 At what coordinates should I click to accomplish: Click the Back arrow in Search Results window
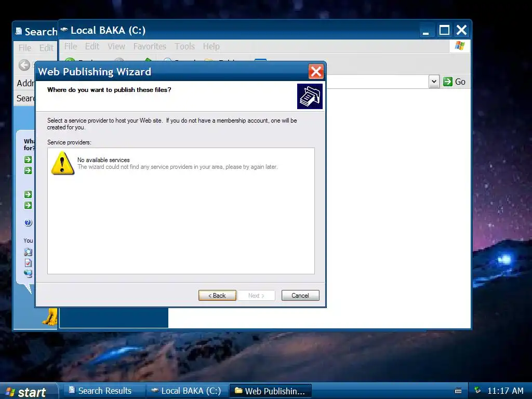point(24,65)
